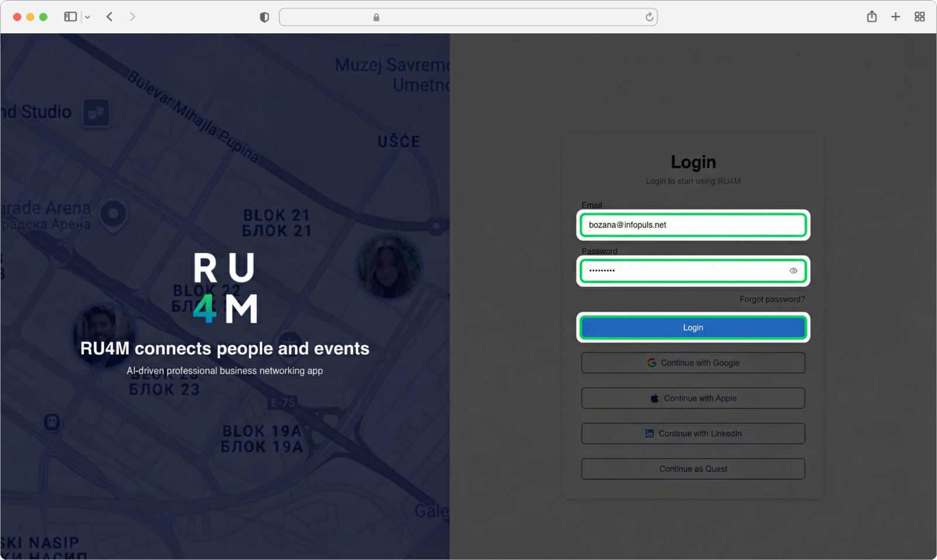Click the woman's profile photo on map
This screenshot has width=937, height=560.
pyautogui.click(x=388, y=267)
